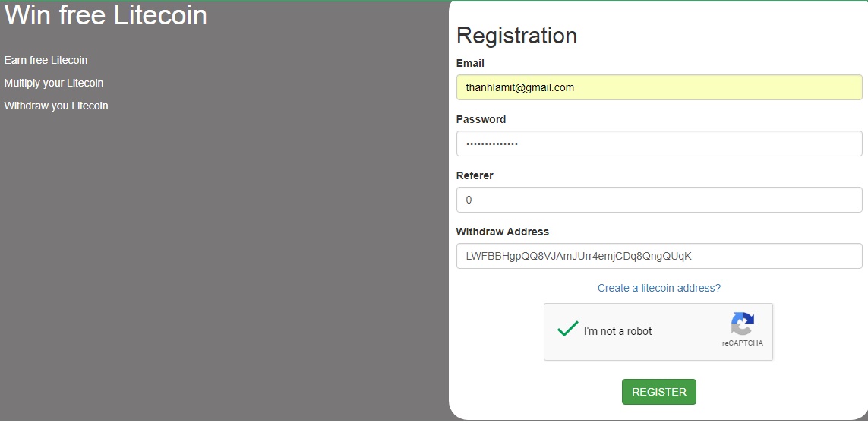
Task: Click the Password field label
Action: click(481, 119)
